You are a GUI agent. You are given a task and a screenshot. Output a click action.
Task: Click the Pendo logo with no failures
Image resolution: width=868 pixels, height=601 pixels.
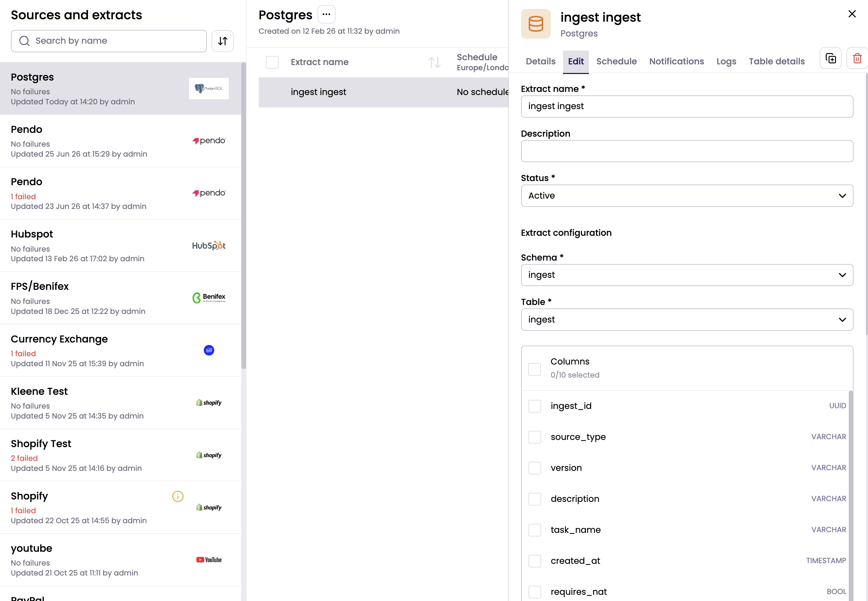pos(209,141)
